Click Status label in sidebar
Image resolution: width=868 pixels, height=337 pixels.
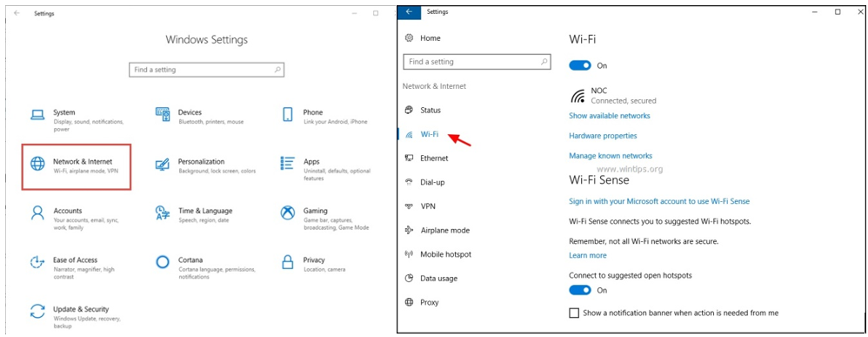[431, 110]
